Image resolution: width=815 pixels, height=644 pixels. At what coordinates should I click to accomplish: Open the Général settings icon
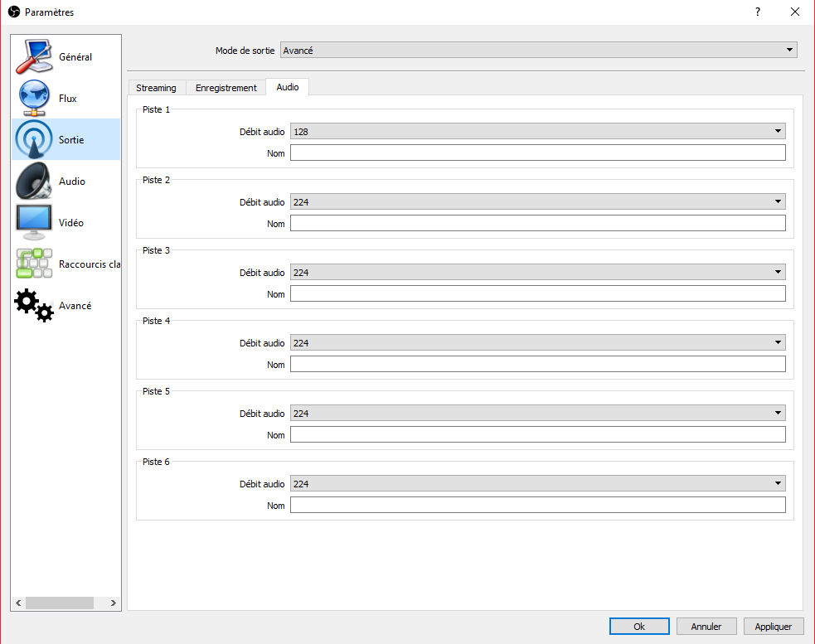[34, 56]
